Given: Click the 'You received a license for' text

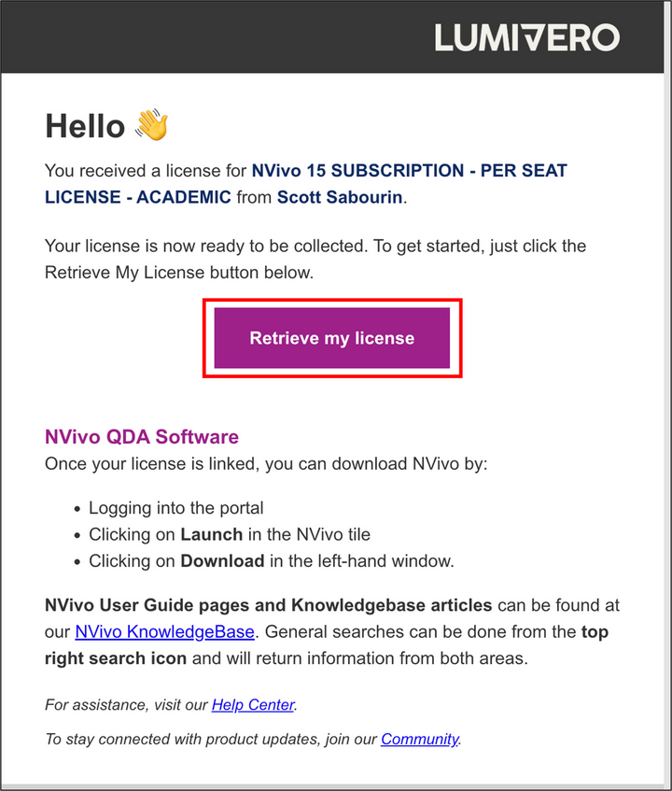Looking at the screenshot, I should tap(147, 172).
